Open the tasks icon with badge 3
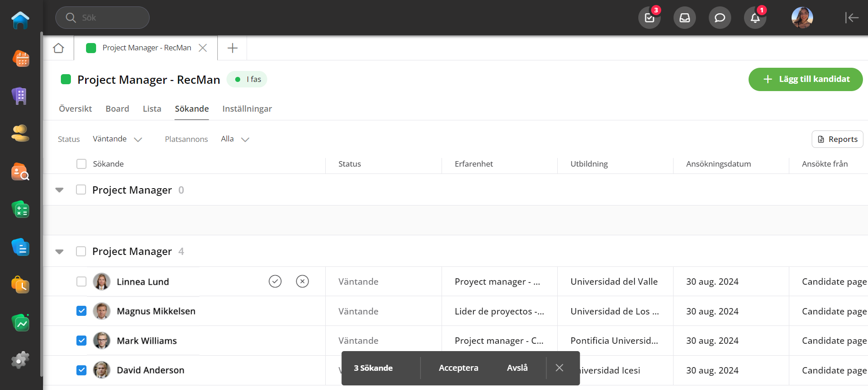This screenshot has height=390, width=868. click(x=649, y=18)
